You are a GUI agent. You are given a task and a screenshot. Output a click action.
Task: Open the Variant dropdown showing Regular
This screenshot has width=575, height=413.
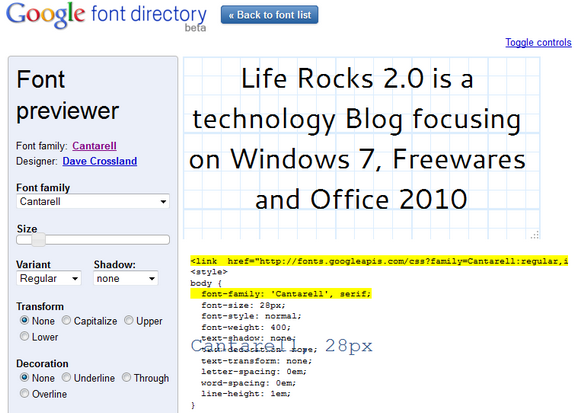[49, 278]
